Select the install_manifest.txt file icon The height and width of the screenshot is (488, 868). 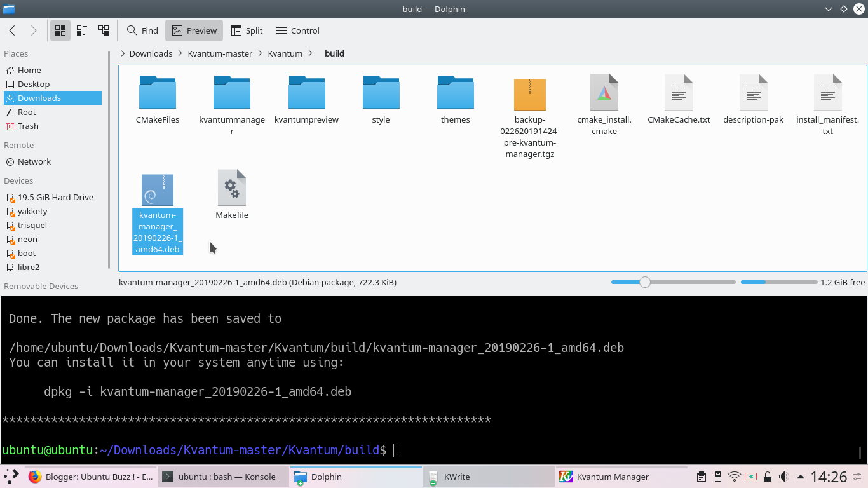click(x=828, y=92)
